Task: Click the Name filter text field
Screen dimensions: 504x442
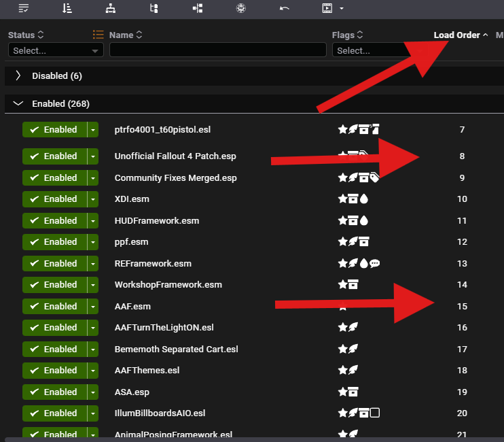Action: [x=218, y=50]
